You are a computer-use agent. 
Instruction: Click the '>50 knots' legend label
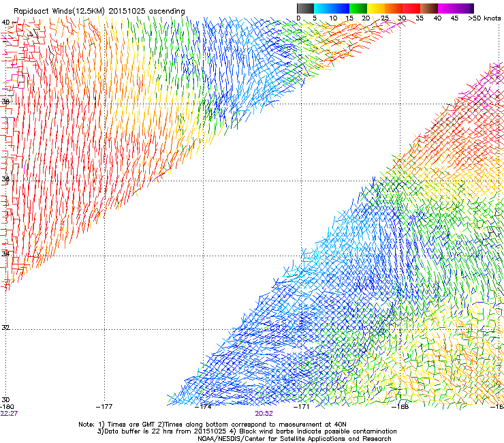pos(484,18)
